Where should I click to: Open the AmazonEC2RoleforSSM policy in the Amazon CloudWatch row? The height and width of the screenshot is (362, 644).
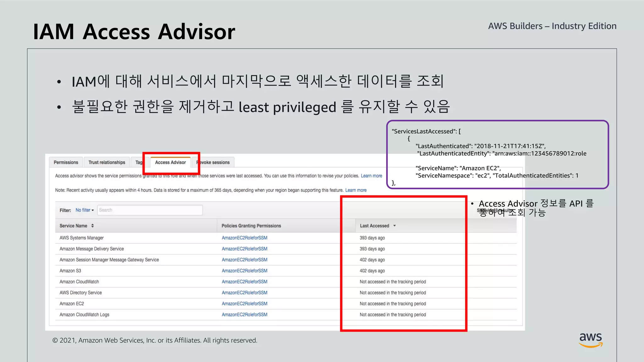245,282
